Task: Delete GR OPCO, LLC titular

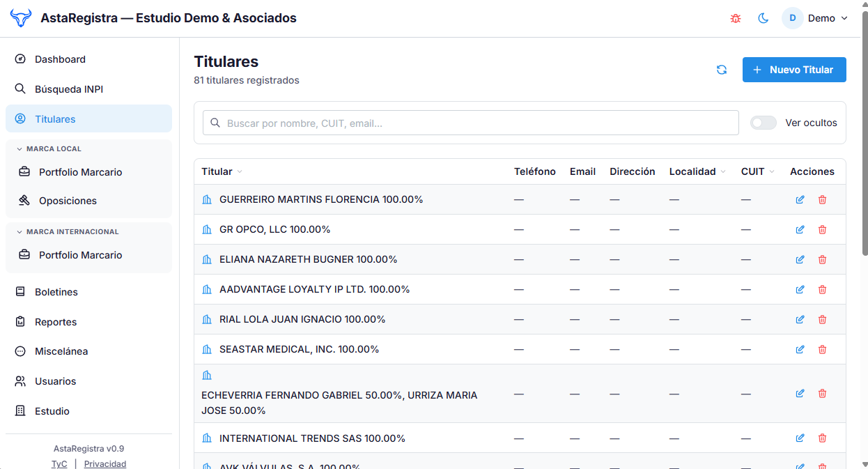Action: coord(822,229)
